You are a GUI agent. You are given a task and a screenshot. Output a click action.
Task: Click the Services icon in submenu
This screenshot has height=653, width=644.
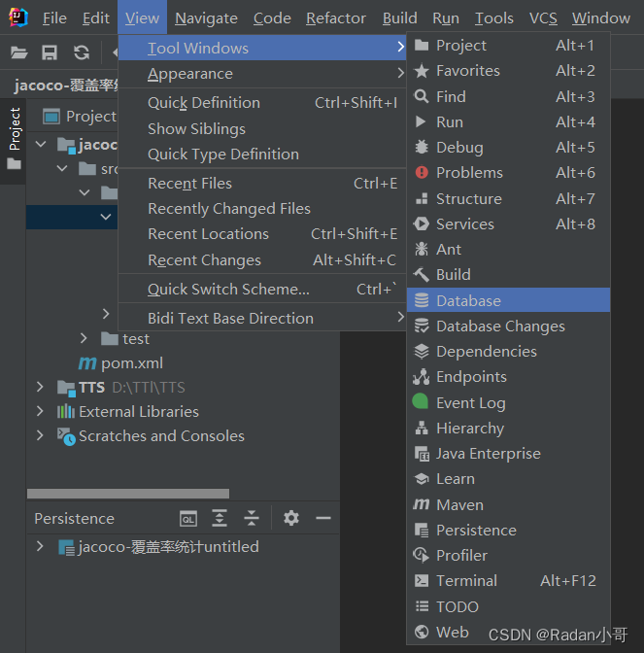422,224
